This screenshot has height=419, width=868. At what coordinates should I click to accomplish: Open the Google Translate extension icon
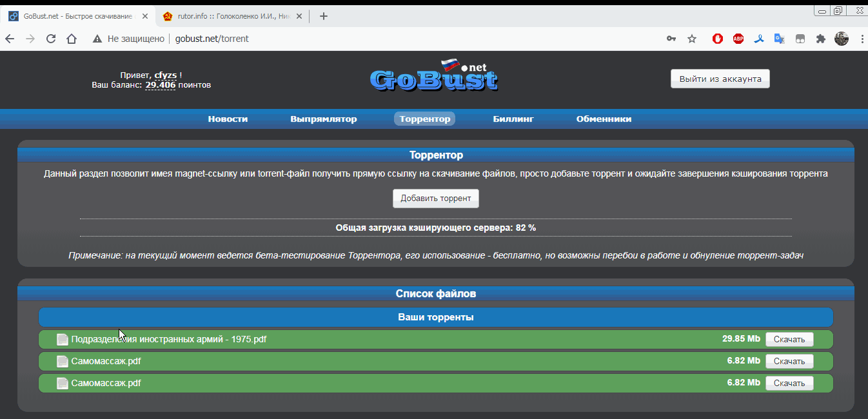point(780,39)
